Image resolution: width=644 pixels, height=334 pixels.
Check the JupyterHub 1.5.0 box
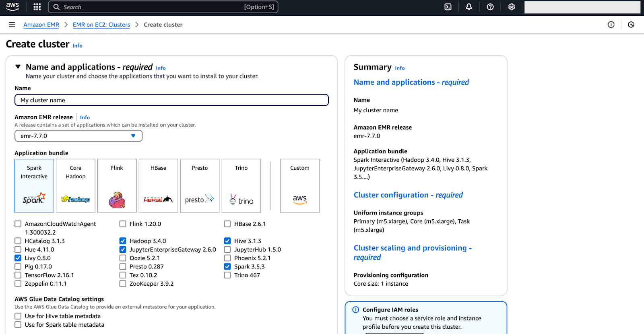point(227,249)
